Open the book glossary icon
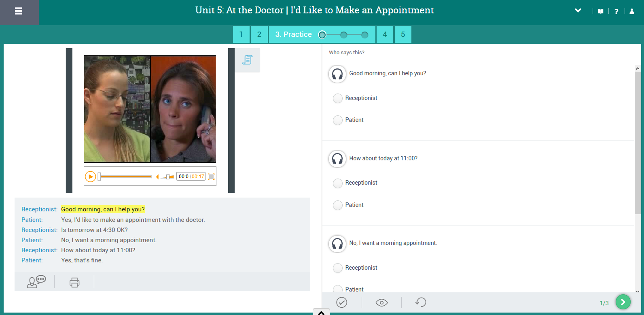The image size is (644, 315). pos(601,11)
